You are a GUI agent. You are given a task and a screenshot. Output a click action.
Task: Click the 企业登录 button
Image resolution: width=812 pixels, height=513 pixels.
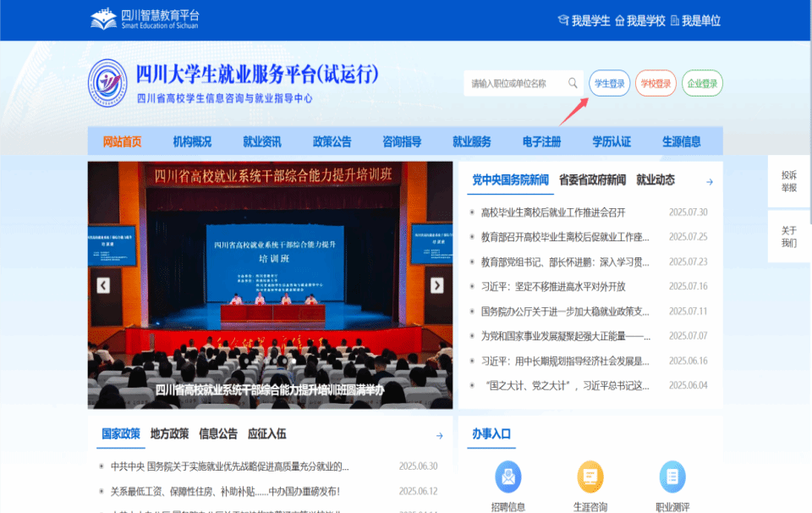[702, 83]
